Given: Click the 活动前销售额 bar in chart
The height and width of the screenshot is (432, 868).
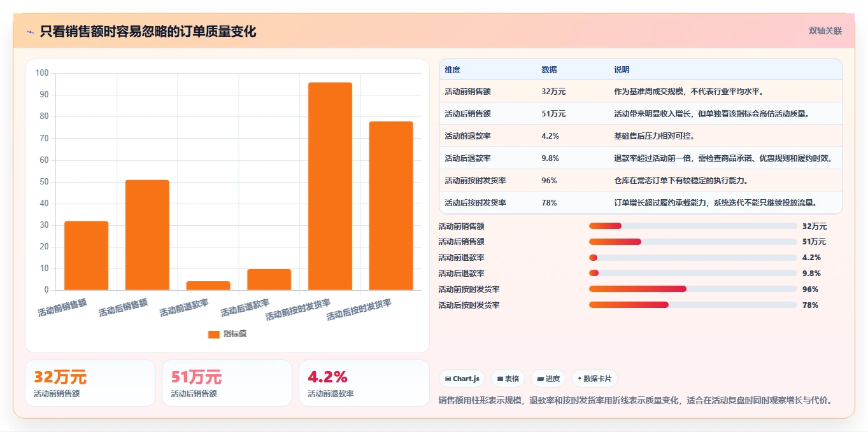Looking at the screenshot, I should tap(87, 256).
